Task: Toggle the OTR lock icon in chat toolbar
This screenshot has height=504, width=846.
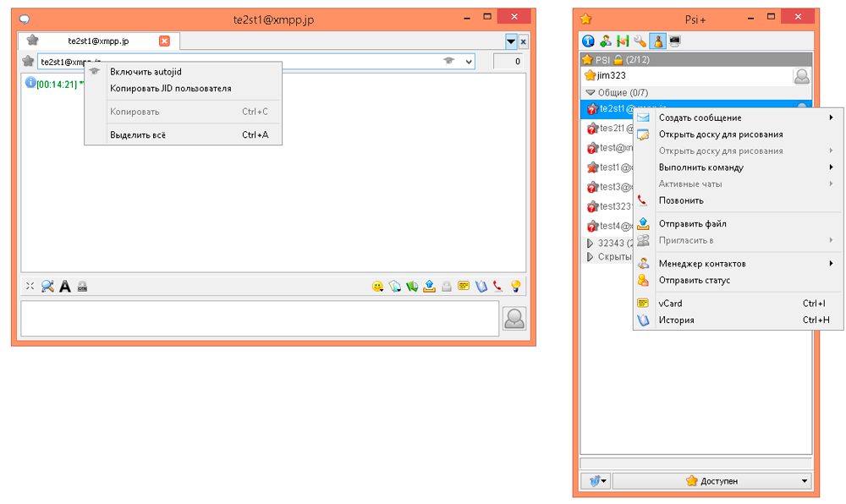Action: tap(82, 286)
